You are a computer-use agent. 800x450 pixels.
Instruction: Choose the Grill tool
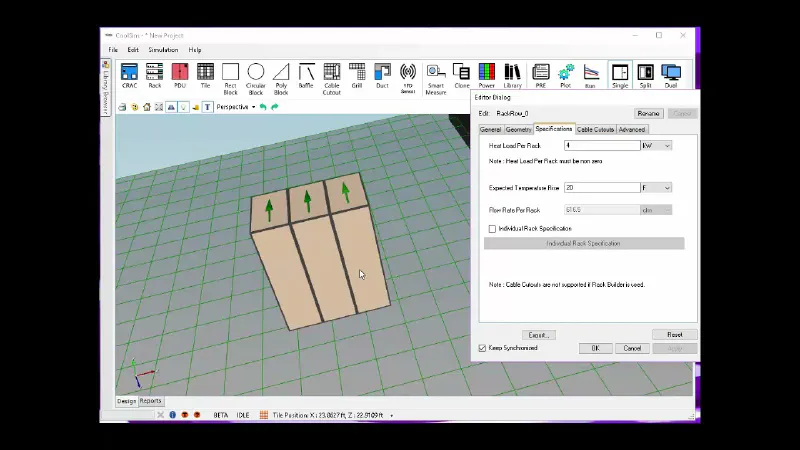point(357,76)
